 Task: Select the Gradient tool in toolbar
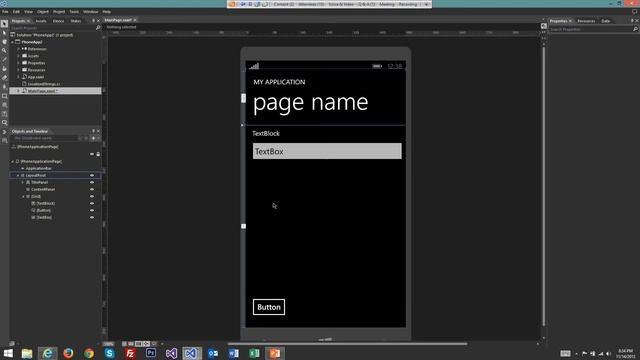pos(4,78)
